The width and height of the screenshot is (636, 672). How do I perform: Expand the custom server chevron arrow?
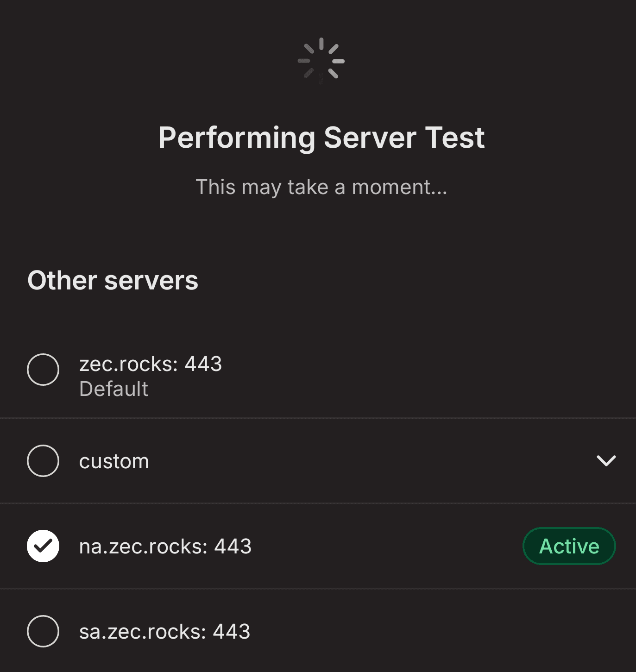606,461
